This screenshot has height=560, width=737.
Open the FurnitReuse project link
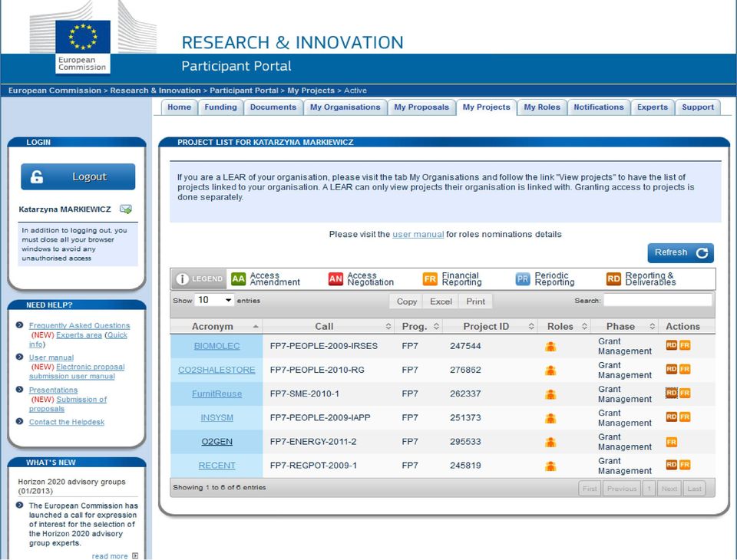[216, 394]
